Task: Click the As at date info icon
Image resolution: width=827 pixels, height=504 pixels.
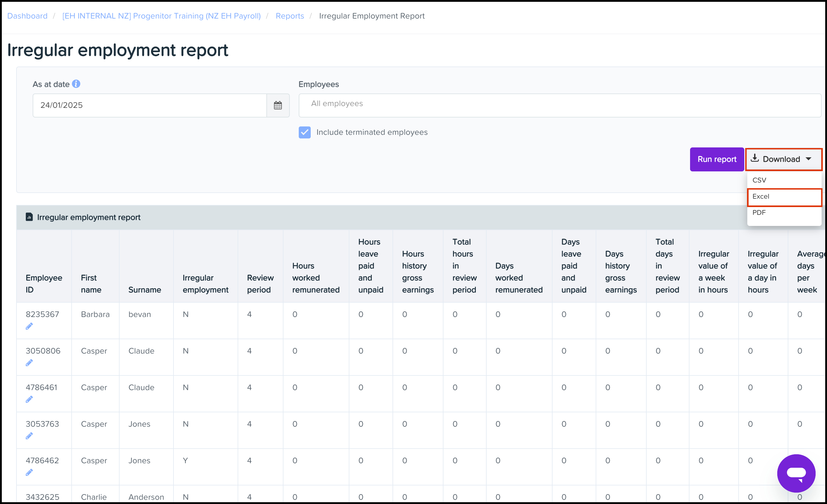Action: [76, 84]
